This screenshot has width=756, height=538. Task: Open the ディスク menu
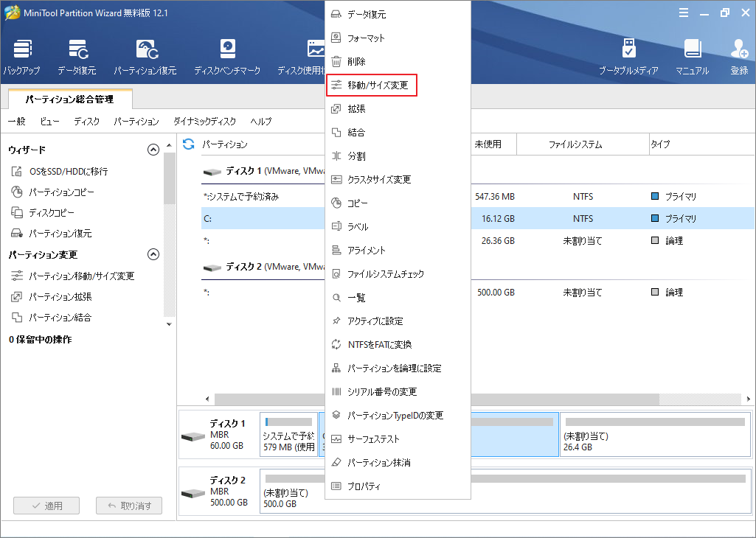point(87,122)
